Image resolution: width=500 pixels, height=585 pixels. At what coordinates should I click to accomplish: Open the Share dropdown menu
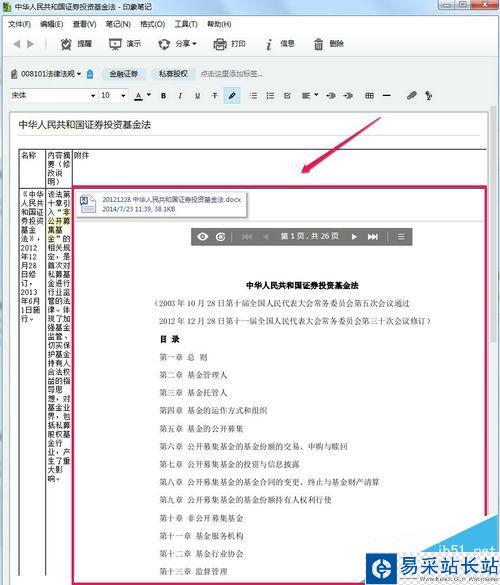(x=177, y=44)
